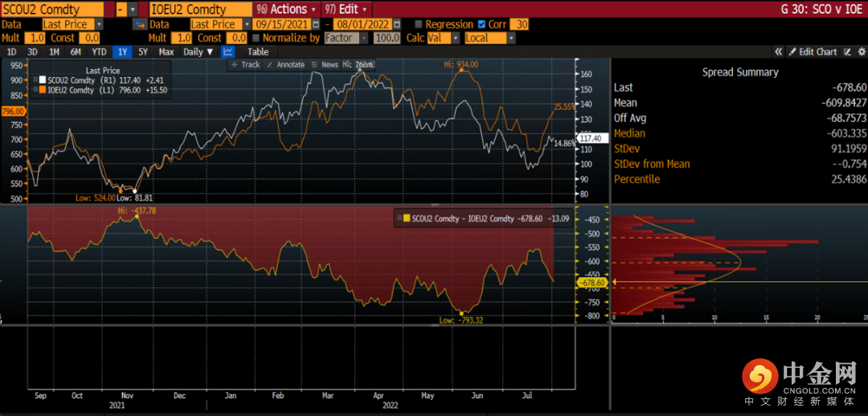This screenshot has height=416, width=868.
Task: Enable the Regression checkbox
Action: pos(419,24)
